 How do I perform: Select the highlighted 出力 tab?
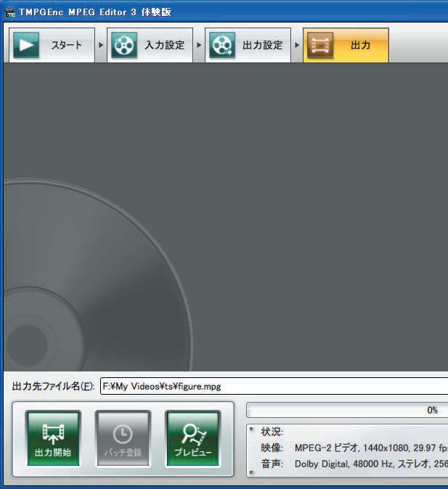346,45
